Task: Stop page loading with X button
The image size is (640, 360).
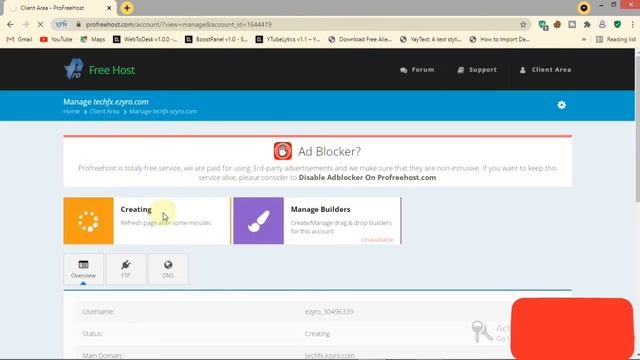Action: [x=40, y=24]
